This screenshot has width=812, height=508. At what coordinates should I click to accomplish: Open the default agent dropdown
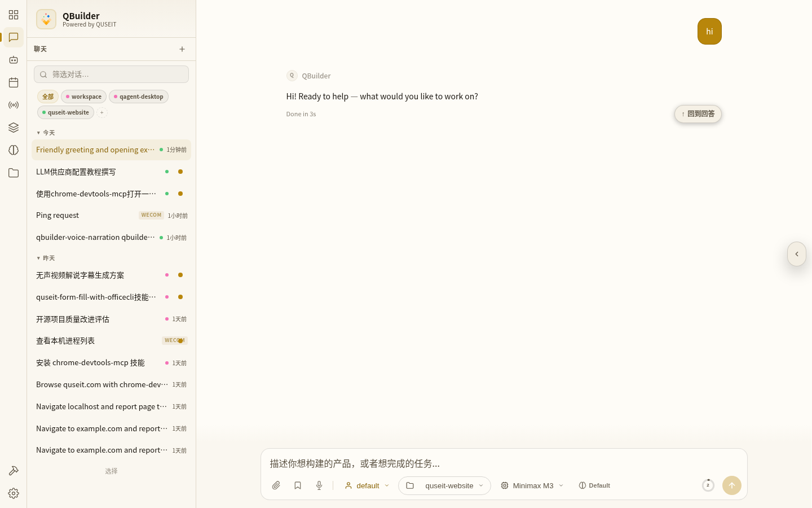367,485
